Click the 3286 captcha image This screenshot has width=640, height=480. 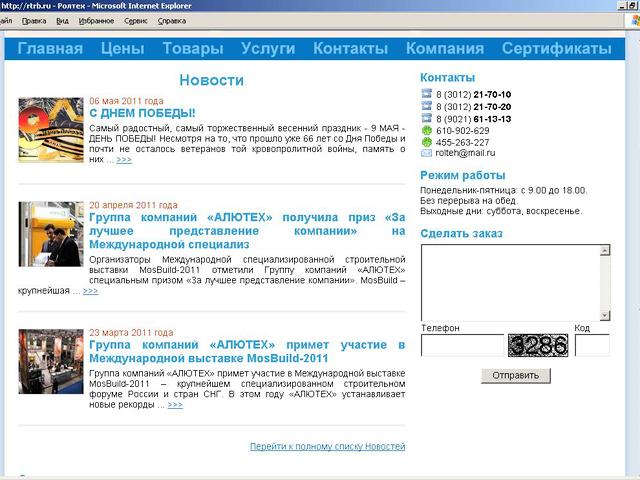coord(538,345)
